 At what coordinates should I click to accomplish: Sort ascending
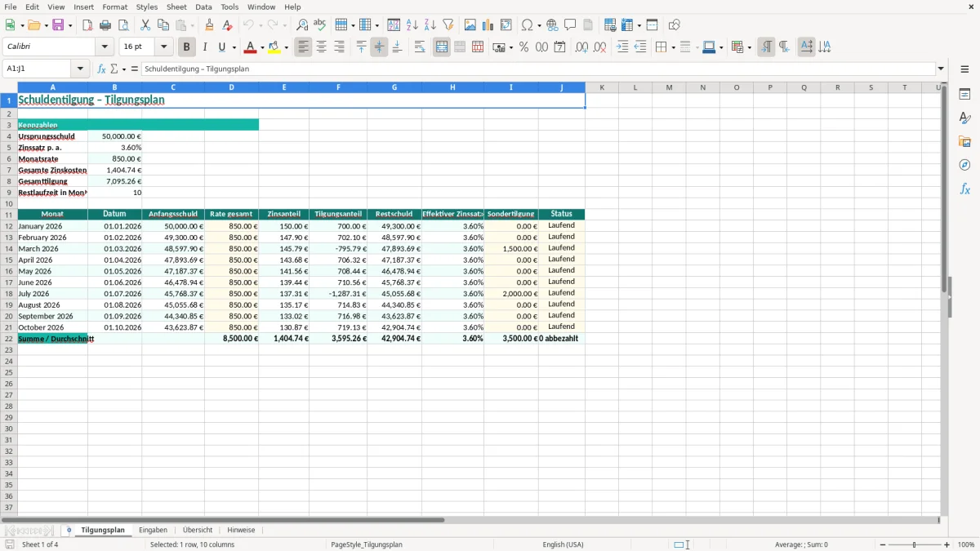click(x=412, y=25)
